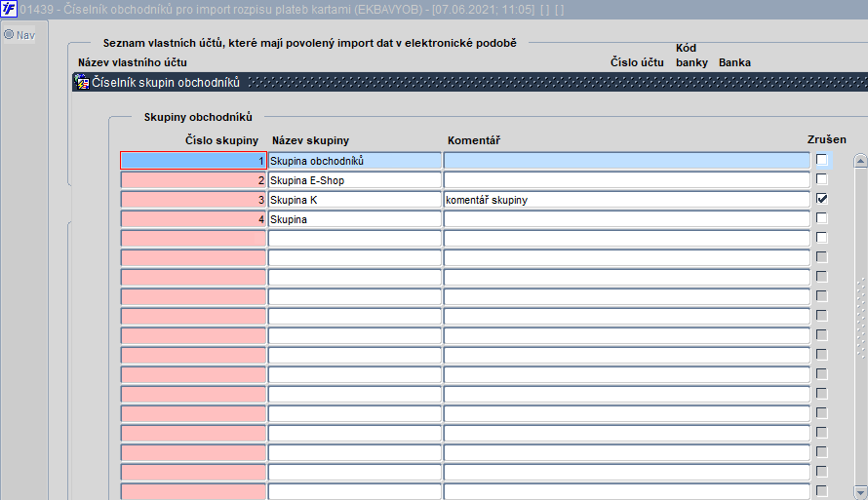Click group number field containing 3
Image resolution: width=868 pixels, height=500 pixels.
(193, 200)
